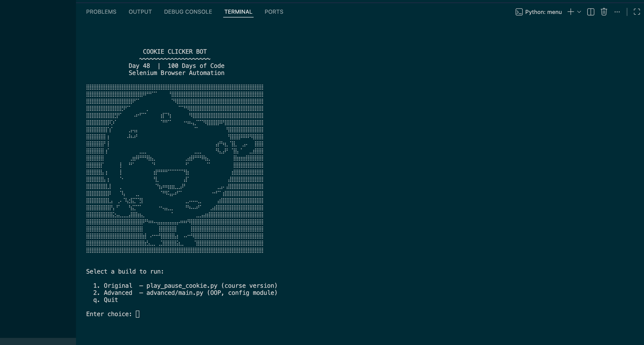Click the 'Select a build to run:' line
Viewport: 644px width, 345px height.
tap(125, 272)
